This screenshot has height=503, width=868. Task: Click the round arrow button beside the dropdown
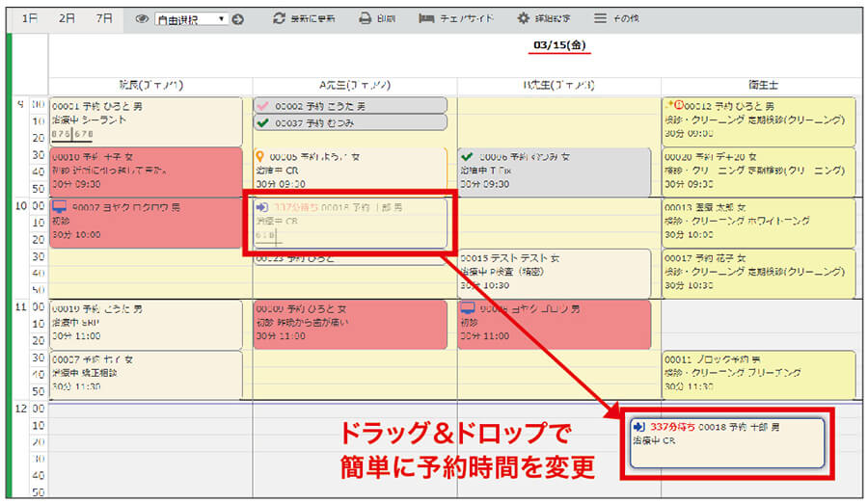coord(238,18)
